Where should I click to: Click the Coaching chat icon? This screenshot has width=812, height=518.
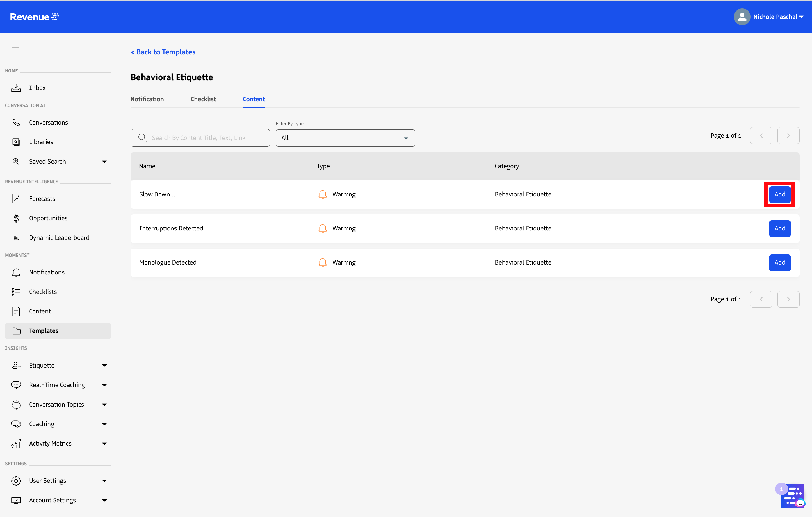16,424
